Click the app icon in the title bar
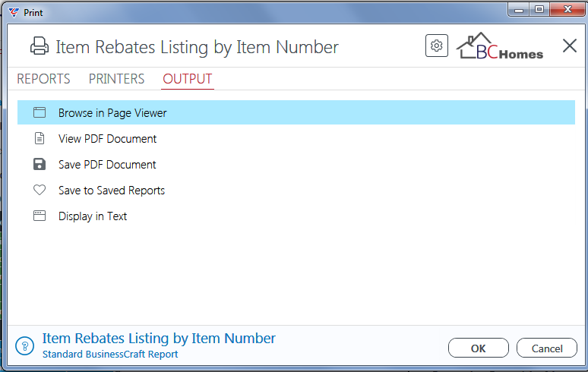588x372 pixels. click(14, 13)
